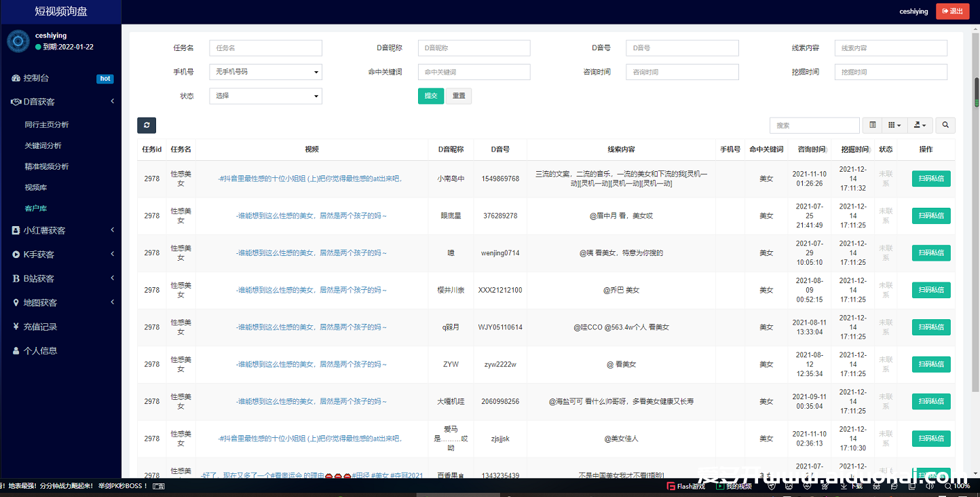Open 客户库 submenu item
This screenshot has height=497, width=980.
point(36,208)
